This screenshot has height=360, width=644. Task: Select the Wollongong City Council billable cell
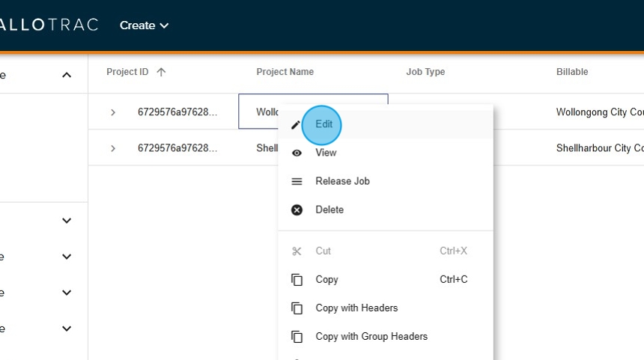tap(599, 112)
